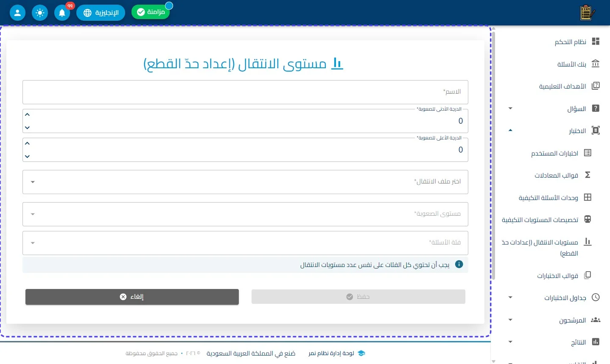This screenshot has width=610, height=364.
Task: Open the notifications bell
Action: pos(62,13)
